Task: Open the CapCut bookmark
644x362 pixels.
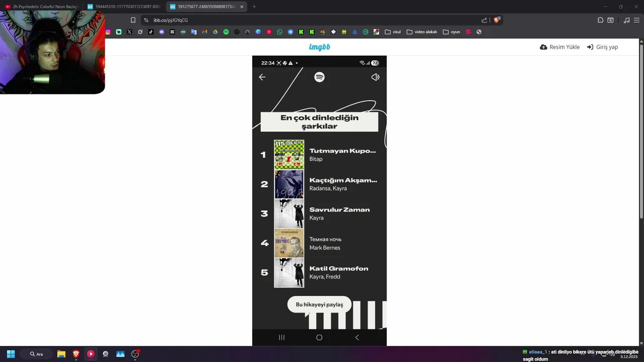Action: 172,32
